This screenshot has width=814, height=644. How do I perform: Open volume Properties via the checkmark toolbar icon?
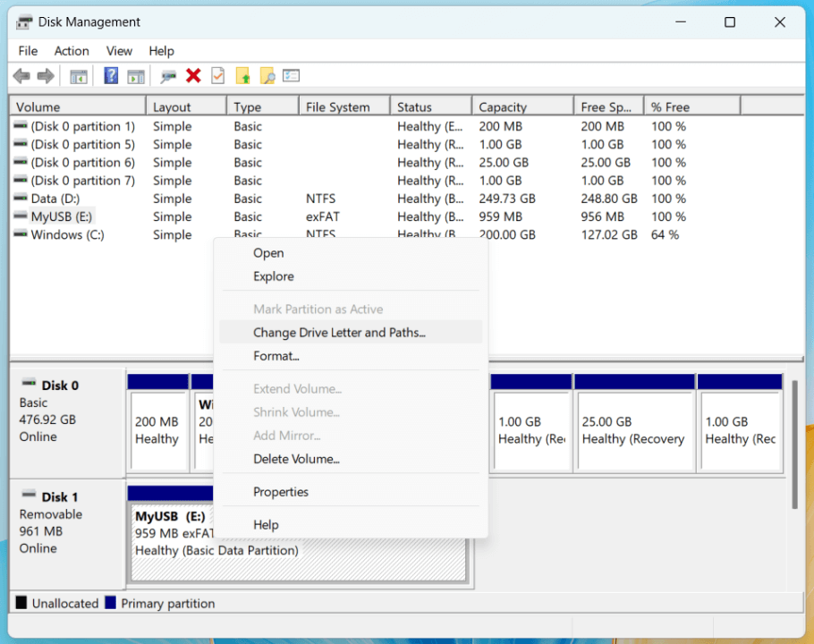(217, 75)
